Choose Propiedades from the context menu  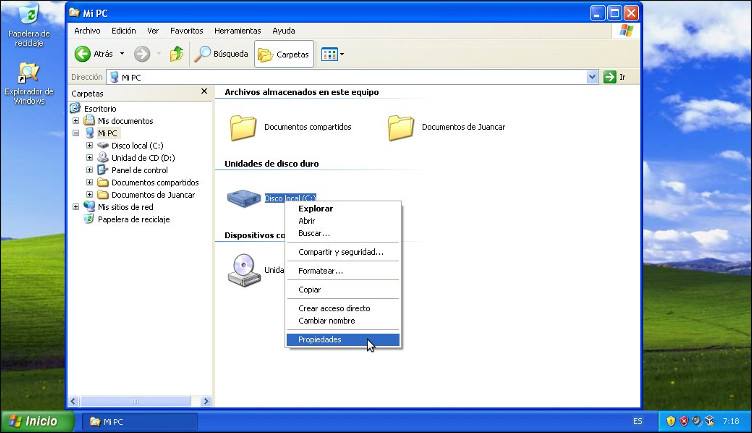click(x=320, y=340)
